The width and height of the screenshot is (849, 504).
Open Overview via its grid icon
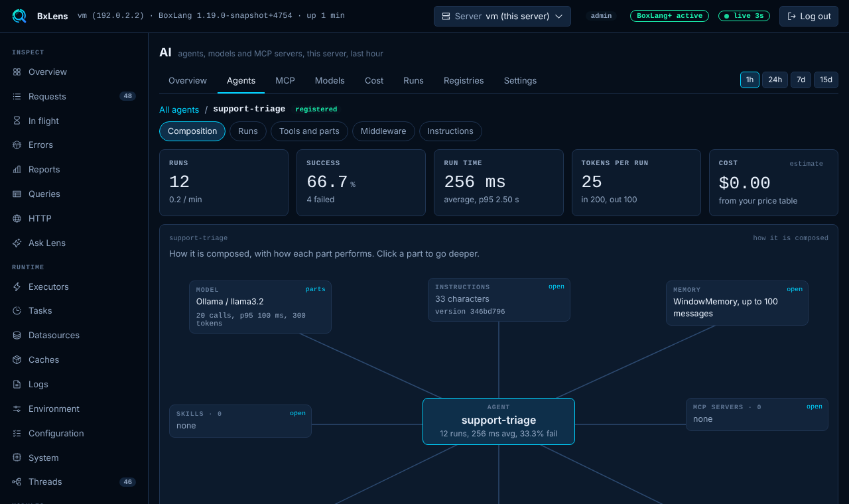pos(17,72)
